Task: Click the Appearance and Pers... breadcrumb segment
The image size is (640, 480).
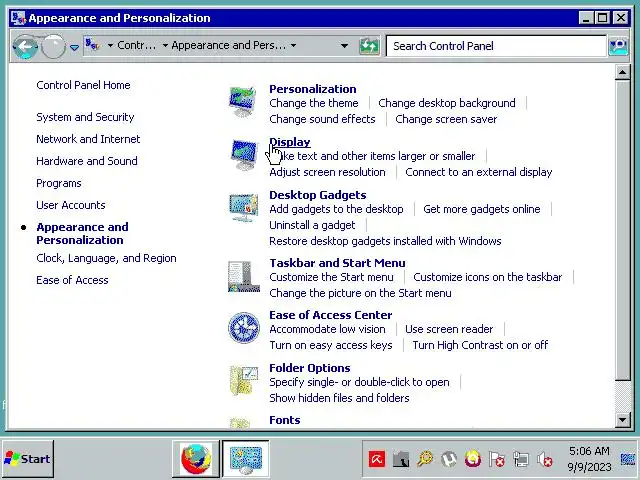Action: (229, 45)
